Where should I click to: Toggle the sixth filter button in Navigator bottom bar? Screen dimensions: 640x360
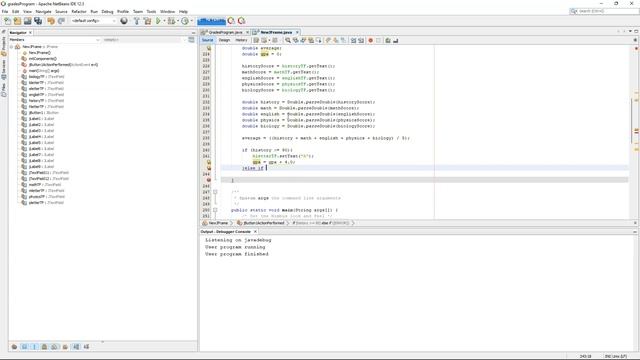tap(65, 347)
